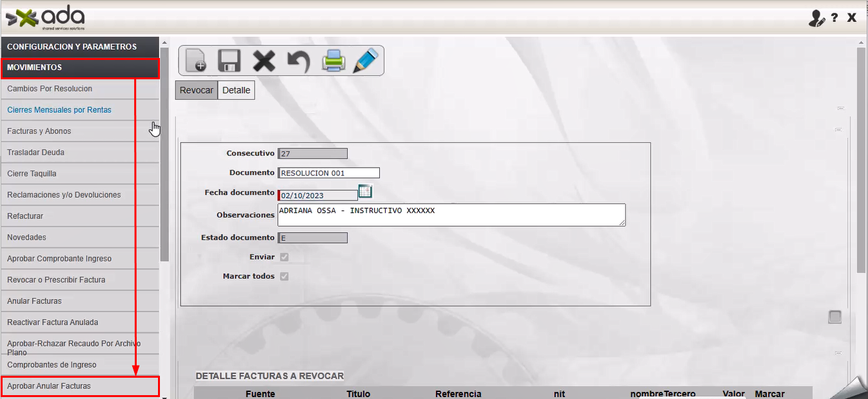Click the undo arrow icon

point(298,61)
